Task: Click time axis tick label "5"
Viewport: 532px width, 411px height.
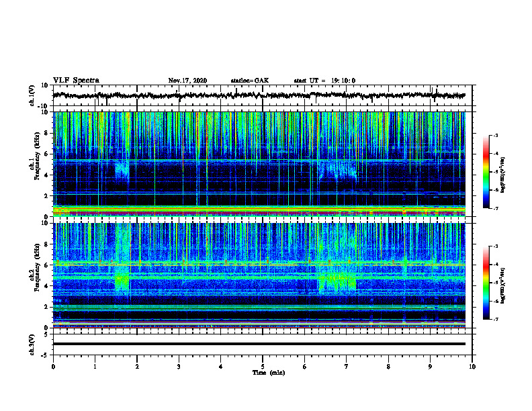Action: 263,367
